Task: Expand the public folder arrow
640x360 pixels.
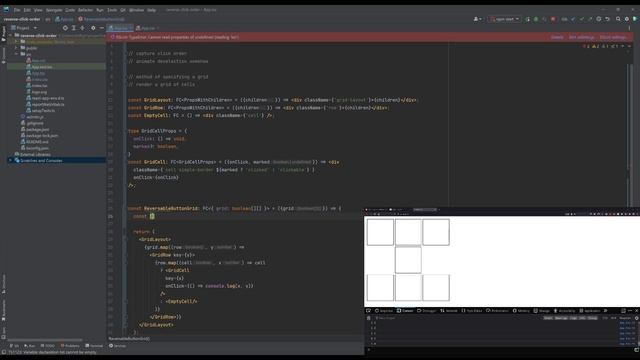Action: 16,48
